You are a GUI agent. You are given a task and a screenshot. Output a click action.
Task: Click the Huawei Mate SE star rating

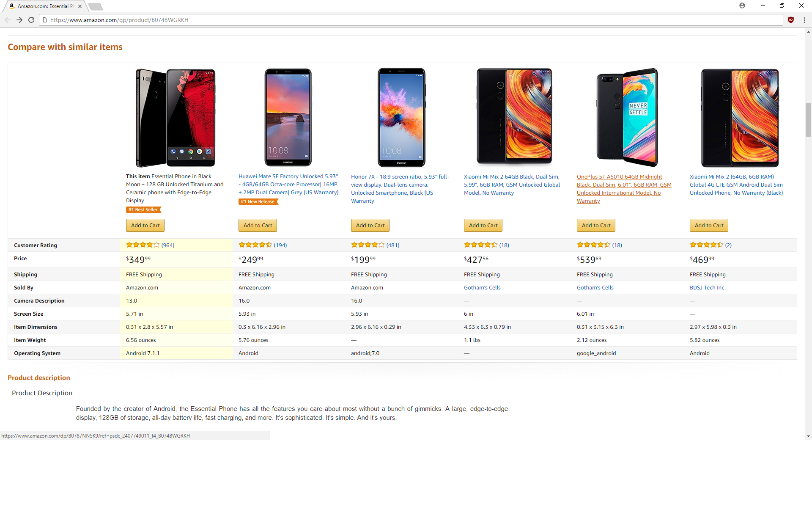click(x=255, y=245)
